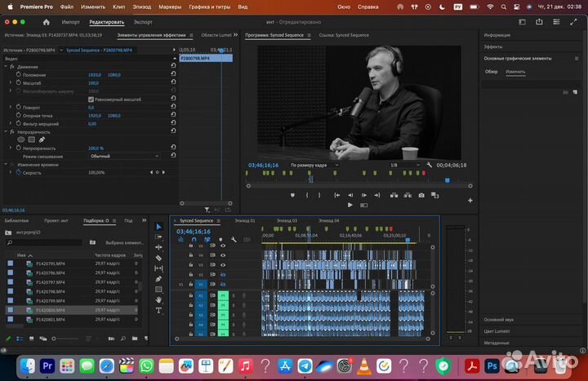The width and height of the screenshot is (588, 381).
Task: Reset the Положение parameter
Action: 173,74
